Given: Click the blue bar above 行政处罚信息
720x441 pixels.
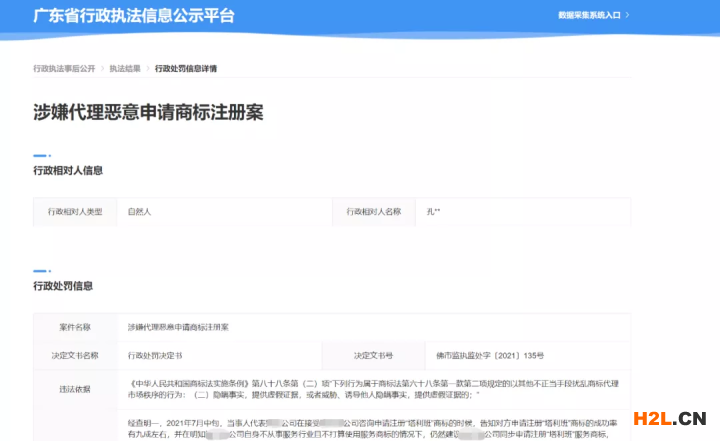Looking at the screenshot, I should click(x=41, y=270).
